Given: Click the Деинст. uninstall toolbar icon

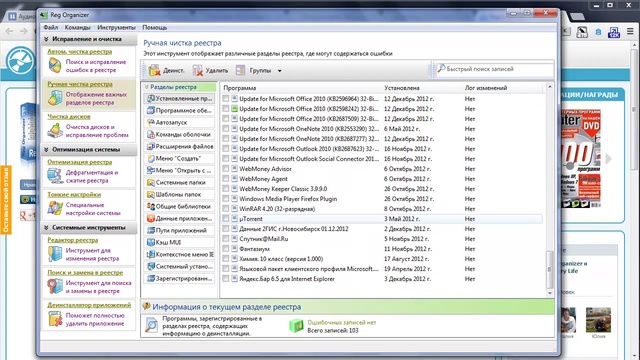Looking at the screenshot, I should pos(154,71).
